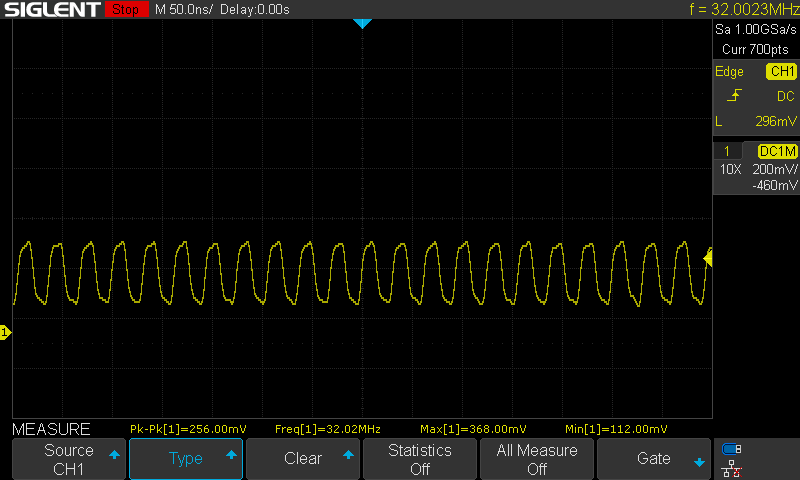The height and width of the screenshot is (480, 800).
Task: Click the Curr 700pts memory depth text
Action: click(x=755, y=49)
